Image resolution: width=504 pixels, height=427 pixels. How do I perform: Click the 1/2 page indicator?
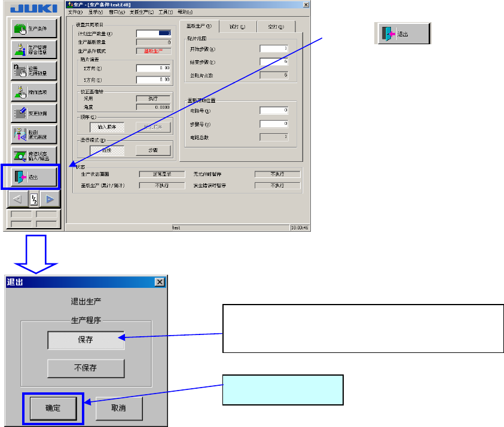click(34, 199)
